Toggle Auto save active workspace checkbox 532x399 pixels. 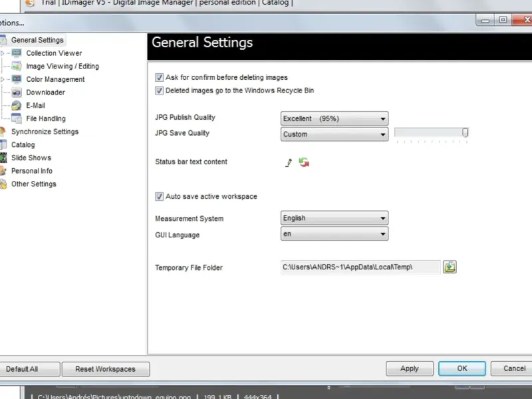point(159,196)
